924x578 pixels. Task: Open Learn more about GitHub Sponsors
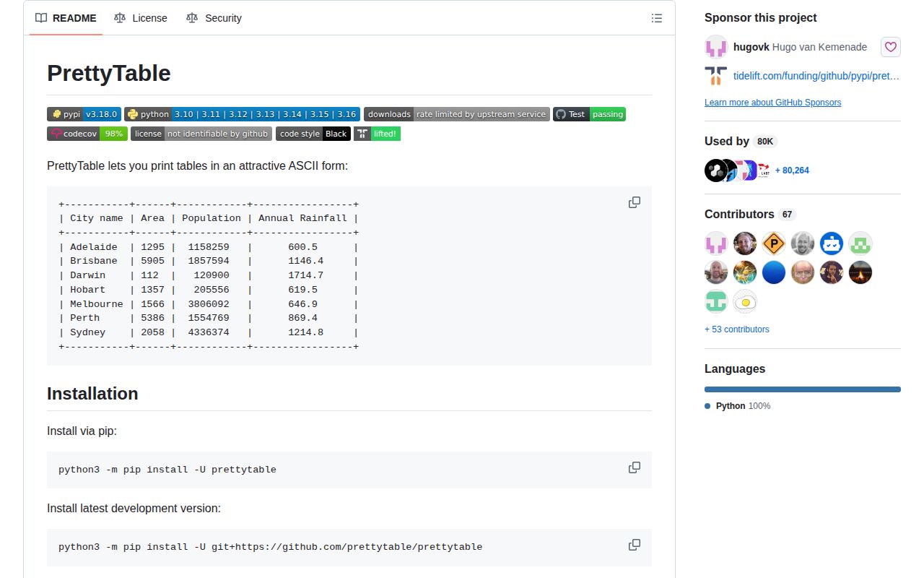772,103
